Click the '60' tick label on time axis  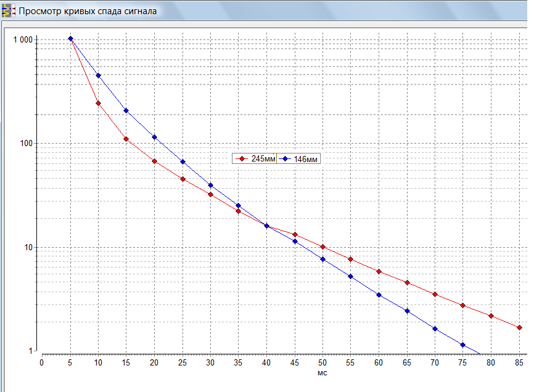click(x=379, y=363)
